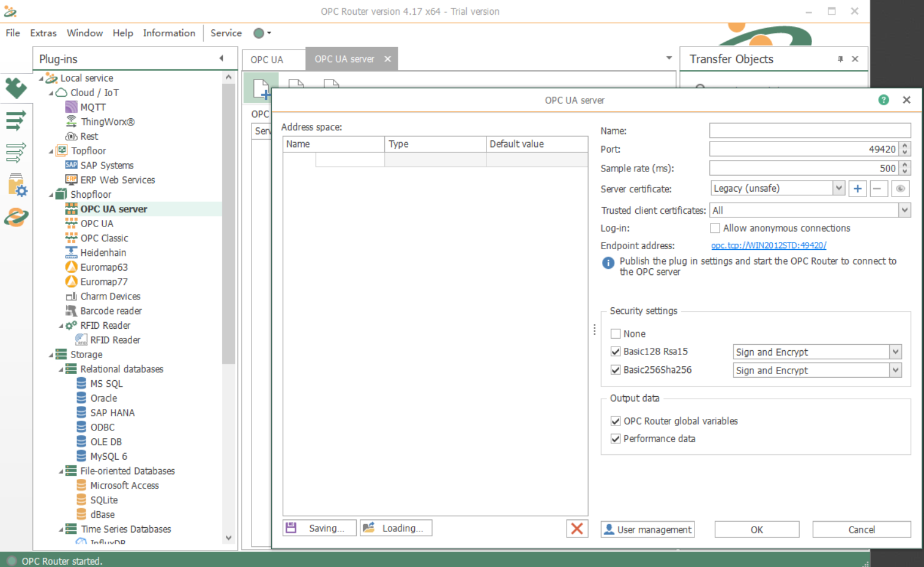This screenshot has width=924, height=567.
Task: Click the green help question mark icon
Action: click(x=883, y=100)
